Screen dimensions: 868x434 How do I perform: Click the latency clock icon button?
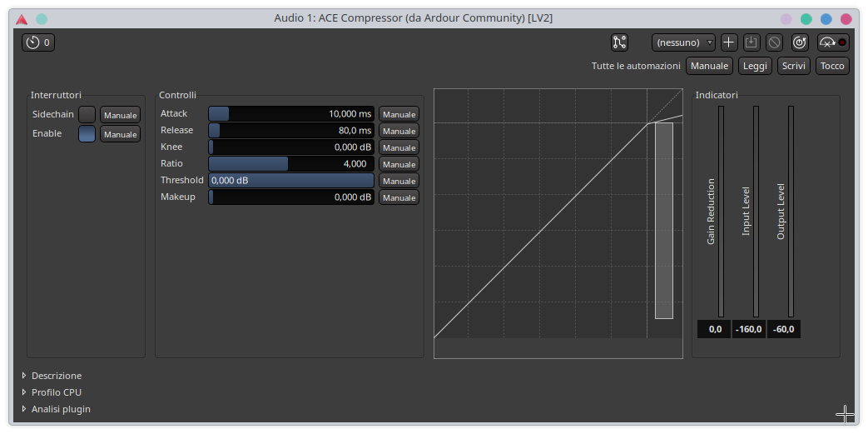click(x=38, y=42)
